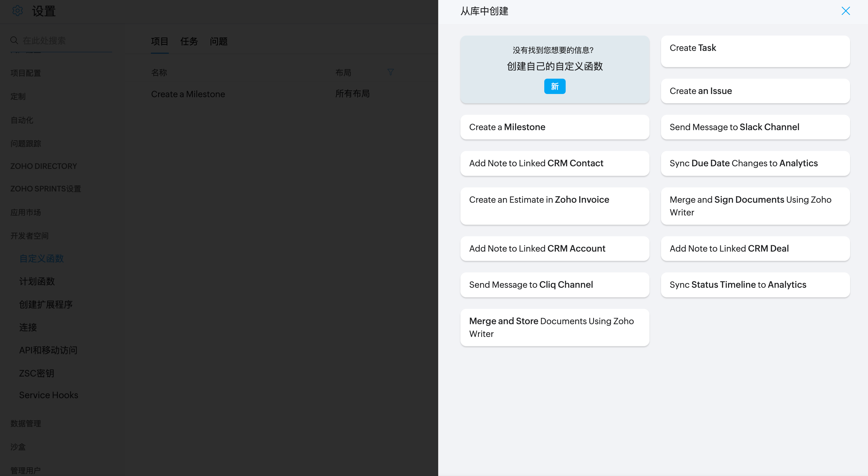Screen dimensions: 868x476
Task: Click the filter icon in layout column
Action: point(390,72)
